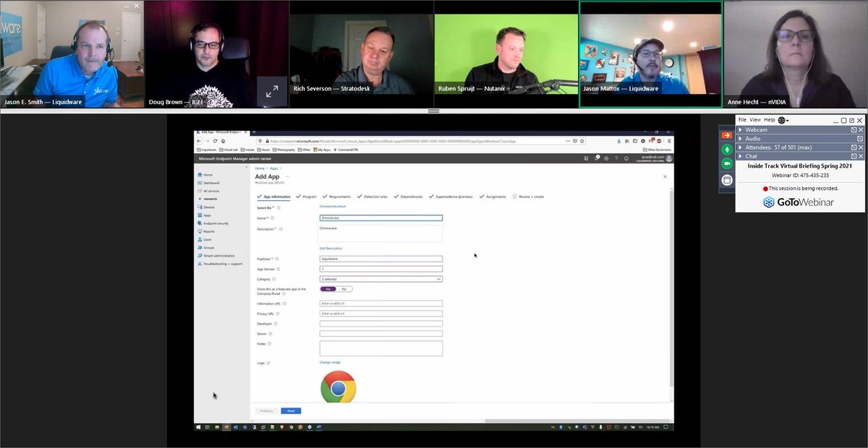Click the Publisher input field
This screenshot has height=448, width=868.
pyautogui.click(x=381, y=259)
